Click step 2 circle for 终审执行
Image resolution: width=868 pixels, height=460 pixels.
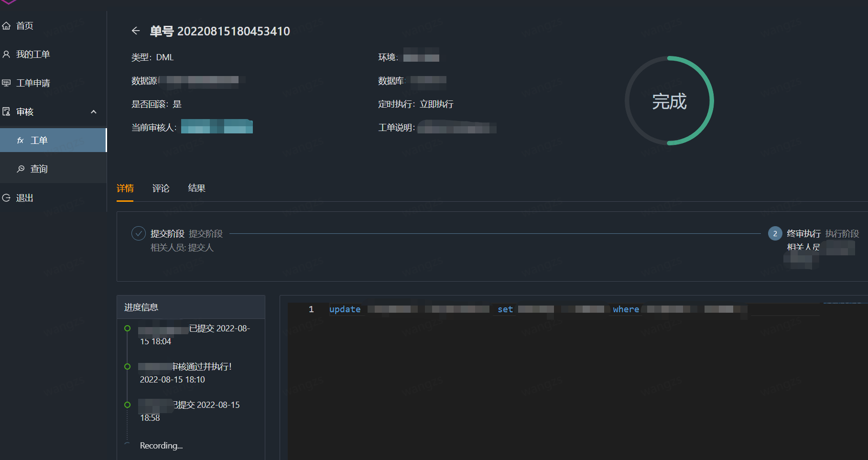point(775,233)
